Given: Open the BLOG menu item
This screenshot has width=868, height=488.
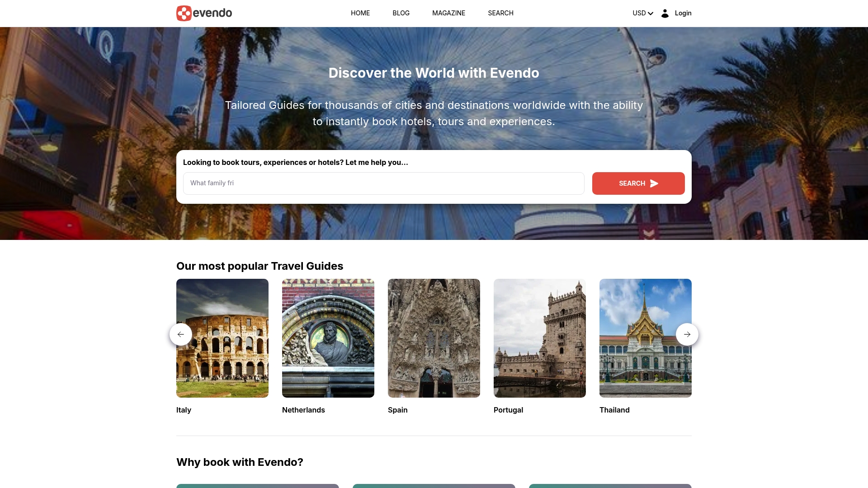Looking at the screenshot, I should [401, 13].
